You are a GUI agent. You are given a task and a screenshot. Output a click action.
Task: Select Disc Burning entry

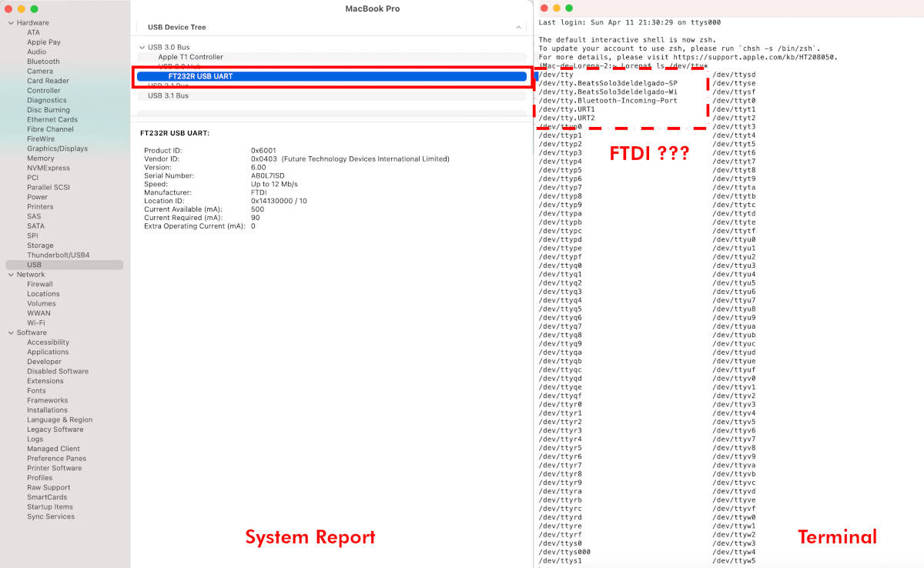(x=49, y=110)
